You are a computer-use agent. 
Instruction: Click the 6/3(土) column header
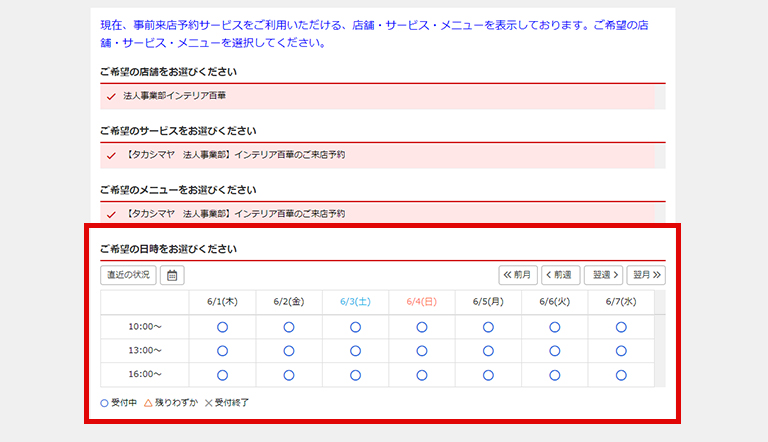(x=355, y=301)
